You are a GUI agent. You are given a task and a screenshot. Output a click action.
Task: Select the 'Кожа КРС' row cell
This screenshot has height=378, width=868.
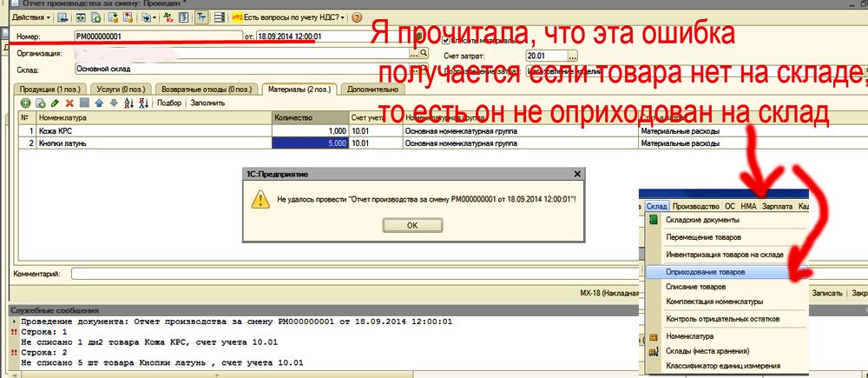(x=154, y=132)
